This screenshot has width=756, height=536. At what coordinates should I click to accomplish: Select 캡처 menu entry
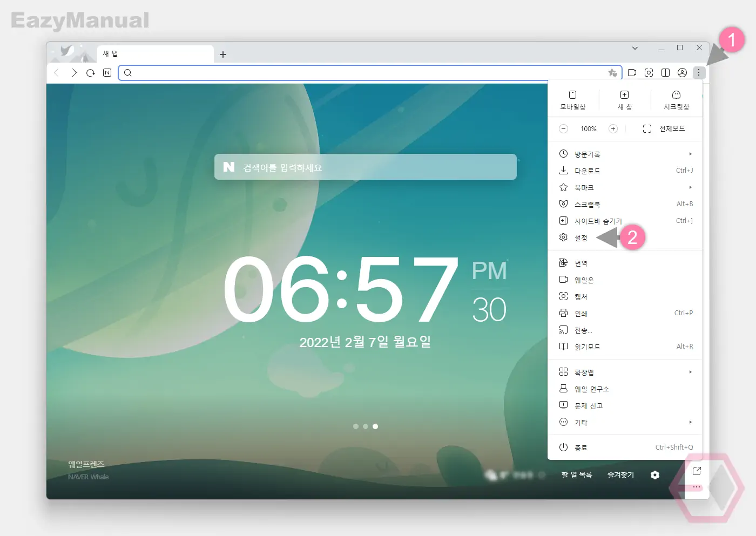(625, 297)
